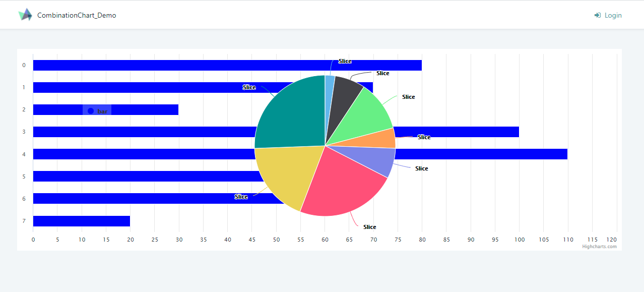Click the Highcharts.com credit link

pyautogui.click(x=599, y=247)
